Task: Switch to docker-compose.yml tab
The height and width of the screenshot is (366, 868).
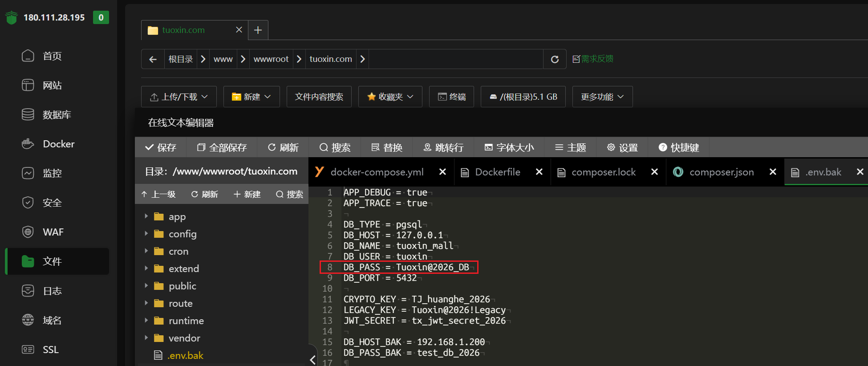Action: coord(377,172)
